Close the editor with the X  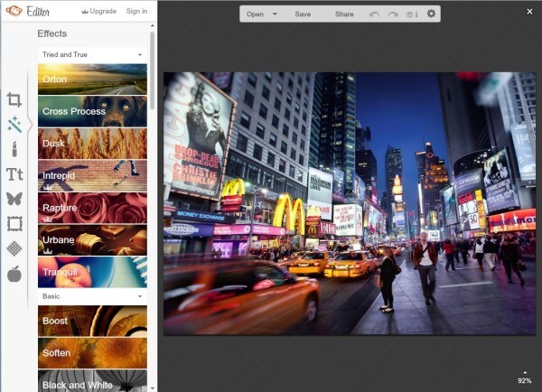pyautogui.click(x=529, y=12)
